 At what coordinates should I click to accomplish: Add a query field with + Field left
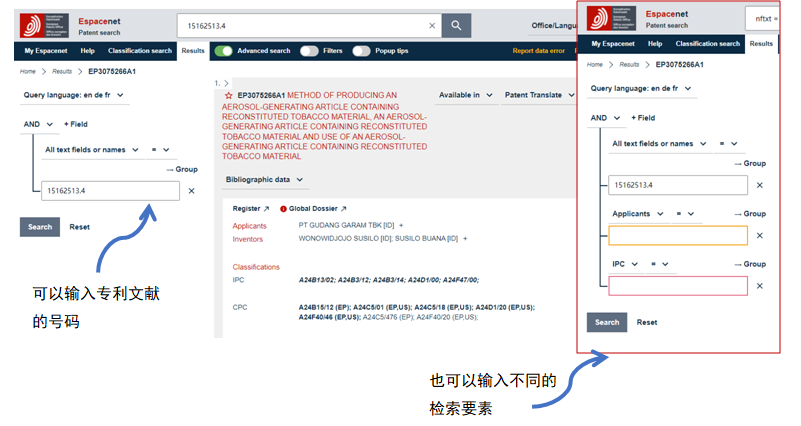coord(76,124)
